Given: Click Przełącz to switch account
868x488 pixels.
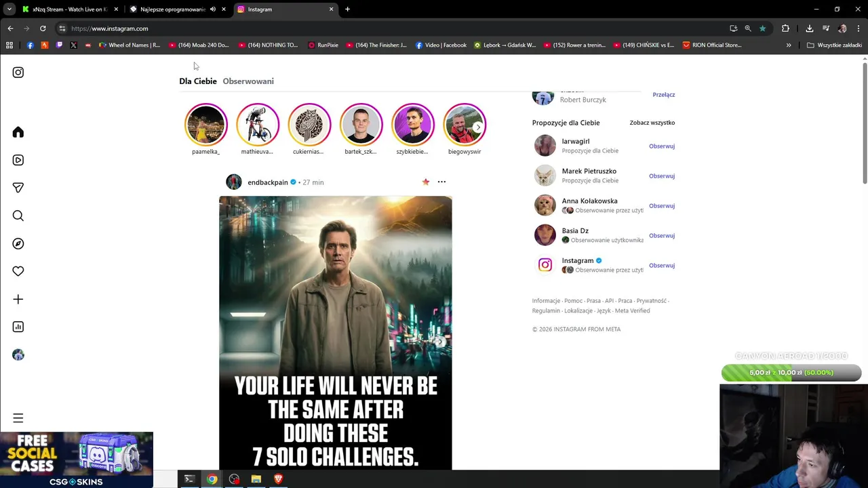Looking at the screenshot, I should [663, 95].
